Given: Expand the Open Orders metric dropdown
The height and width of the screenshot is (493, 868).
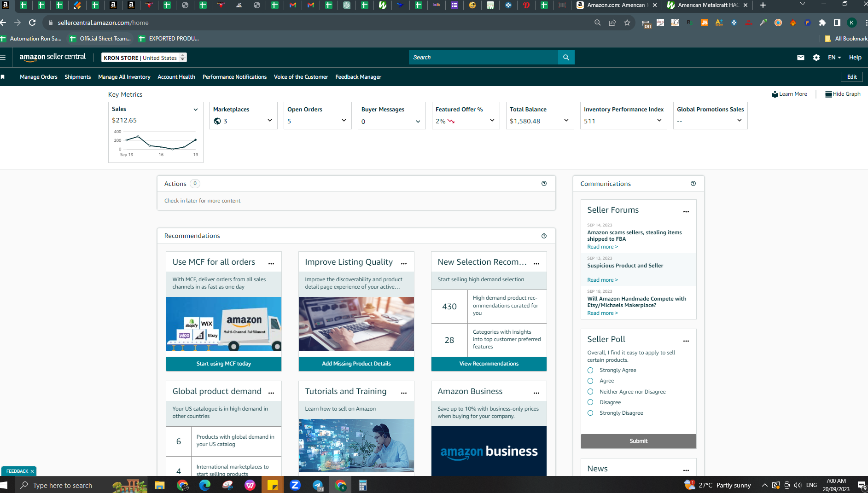Looking at the screenshot, I should 344,121.
